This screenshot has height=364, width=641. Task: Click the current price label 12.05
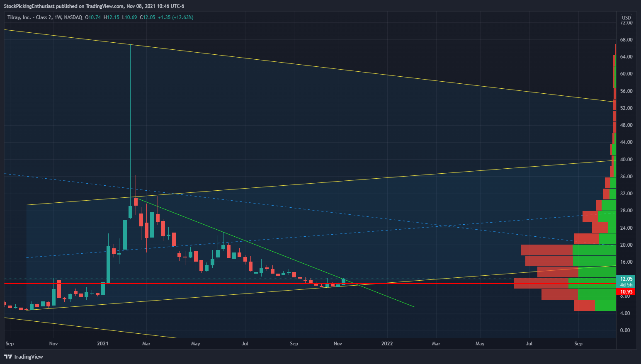(x=626, y=279)
